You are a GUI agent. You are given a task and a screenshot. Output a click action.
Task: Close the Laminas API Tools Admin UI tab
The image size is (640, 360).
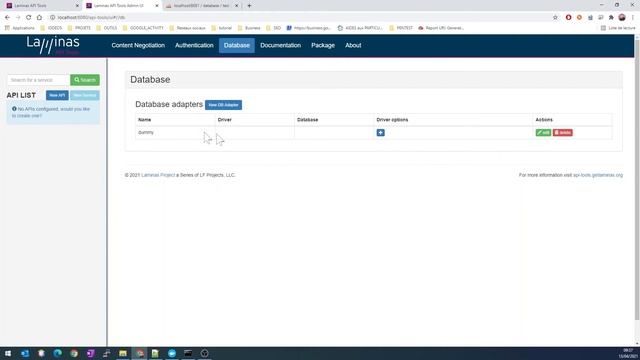[x=157, y=6]
